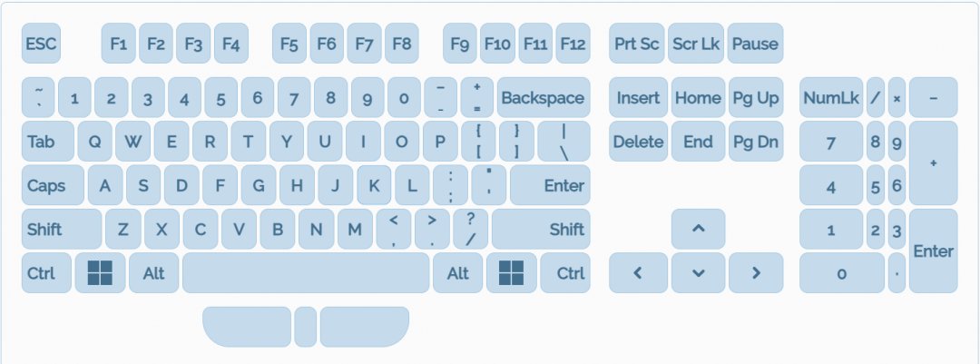Screen dimensions: 980x364
Task: Click the left Windows logo key
Action: pos(100,273)
